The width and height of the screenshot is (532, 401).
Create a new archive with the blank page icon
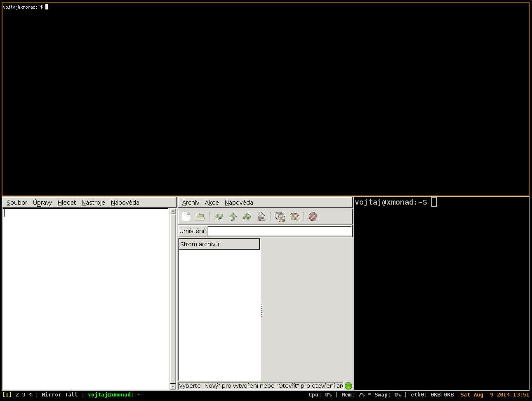click(x=186, y=217)
